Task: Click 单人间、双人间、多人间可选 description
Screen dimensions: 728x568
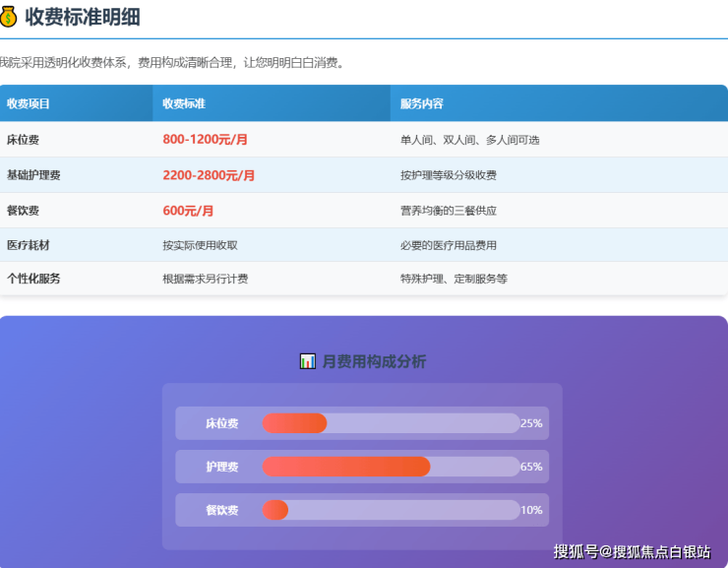Action: click(469, 140)
